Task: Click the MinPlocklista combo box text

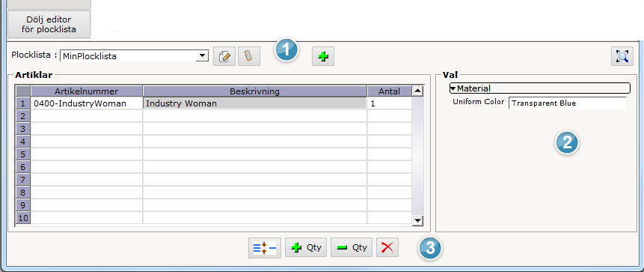Action: [x=89, y=56]
